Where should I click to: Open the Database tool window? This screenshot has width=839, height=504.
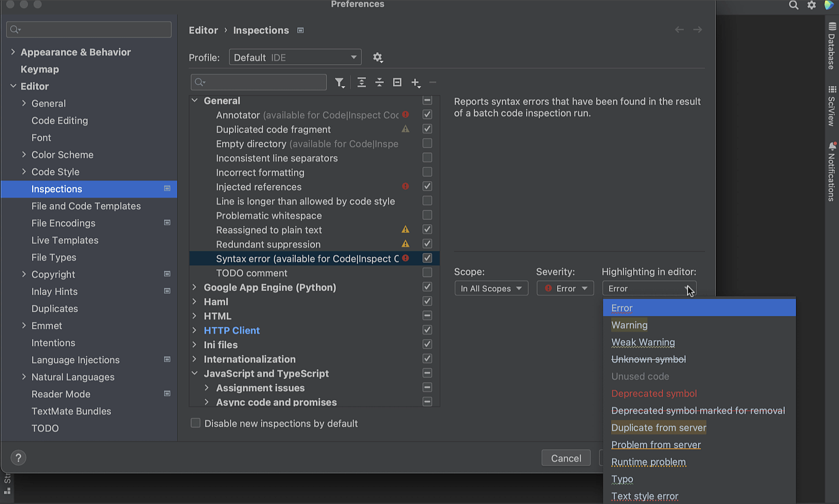tap(832, 47)
